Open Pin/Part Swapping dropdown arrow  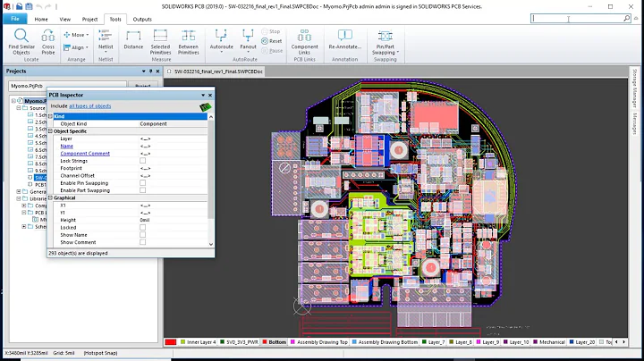pyautogui.click(x=397, y=53)
